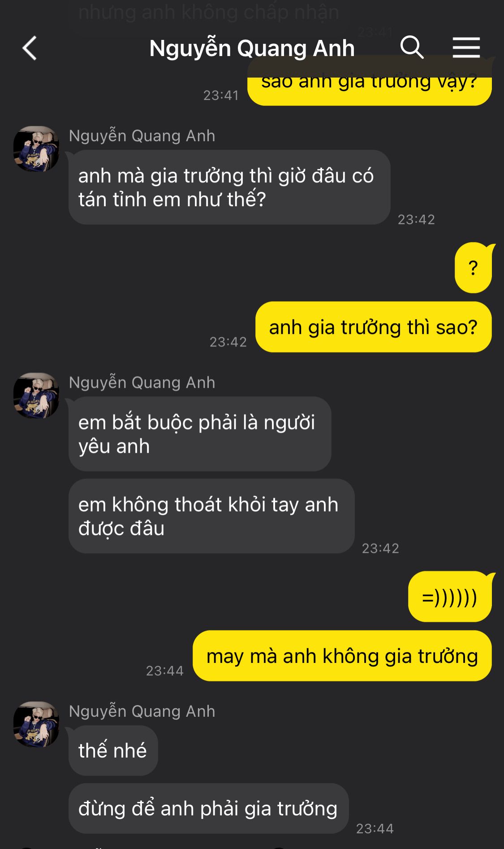Select message 'anh mà gia trưởng thì giờ đâu có'
Screen dimensions: 504x849
pyautogui.click(x=229, y=187)
